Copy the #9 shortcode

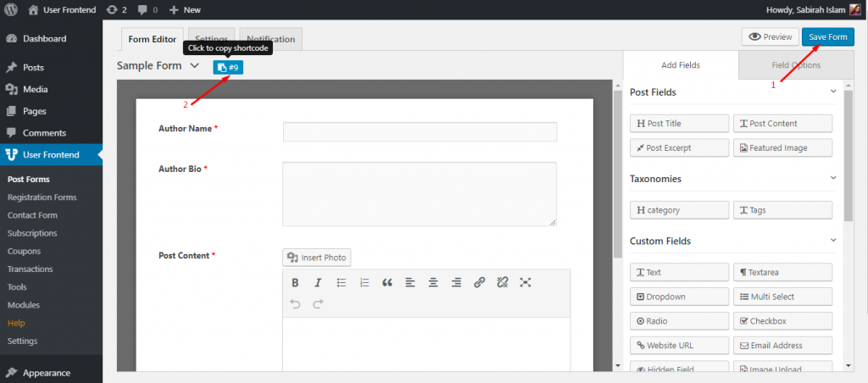point(228,68)
